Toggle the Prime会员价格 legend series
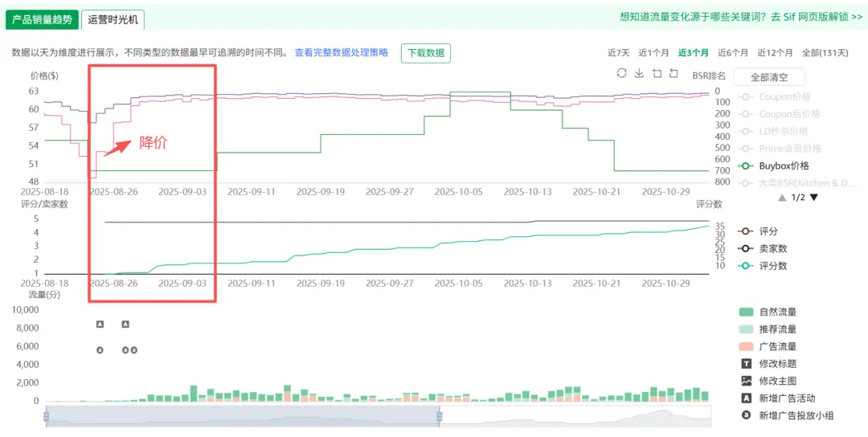This screenshot has height=437, width=868. pos(780,149)
